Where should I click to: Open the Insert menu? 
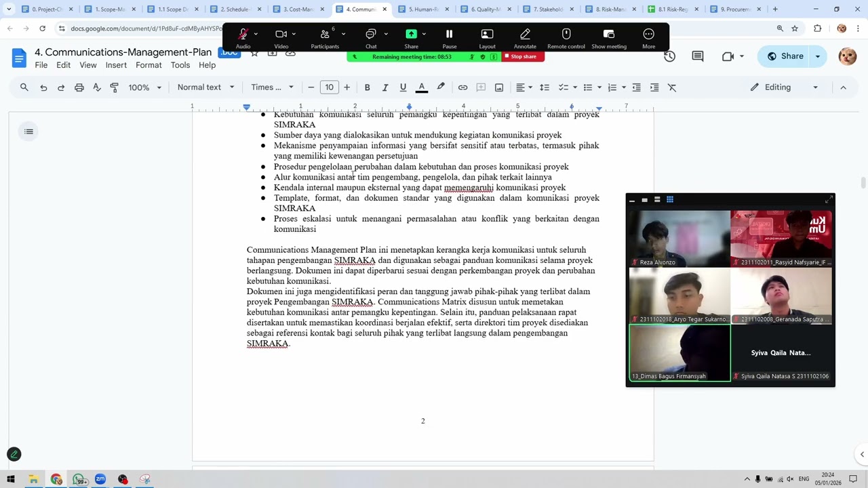[x=116, y=65]
